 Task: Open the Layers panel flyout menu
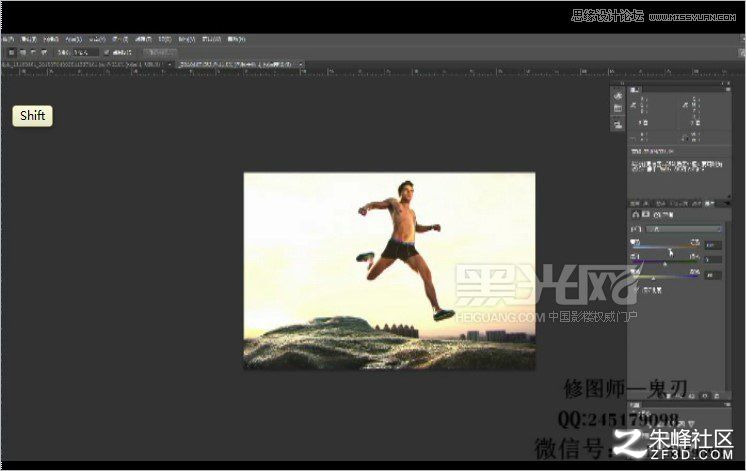click(728, 405)
